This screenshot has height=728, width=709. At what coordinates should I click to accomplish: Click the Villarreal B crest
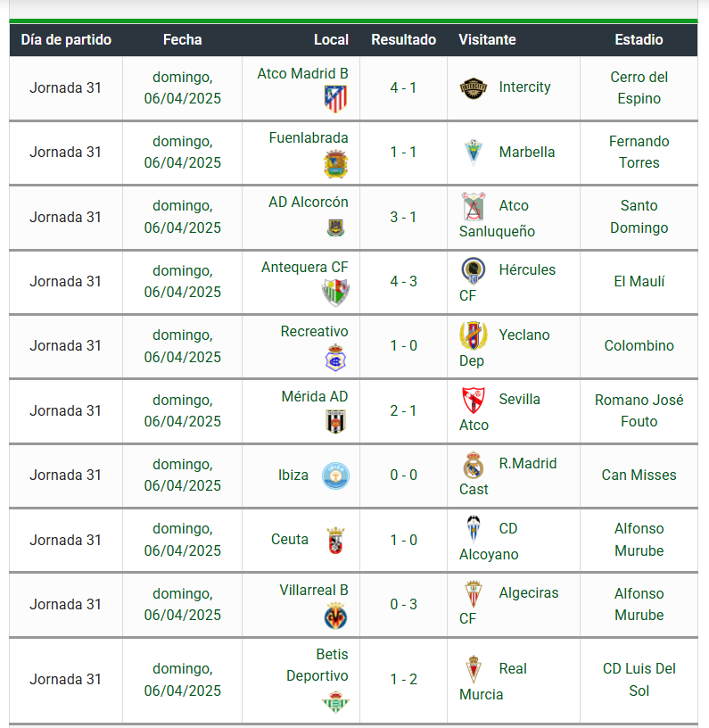coord(335,616)
